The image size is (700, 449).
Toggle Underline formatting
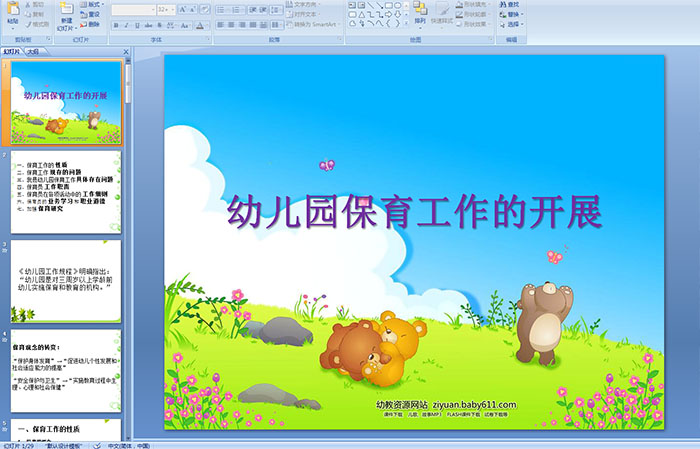137,25
